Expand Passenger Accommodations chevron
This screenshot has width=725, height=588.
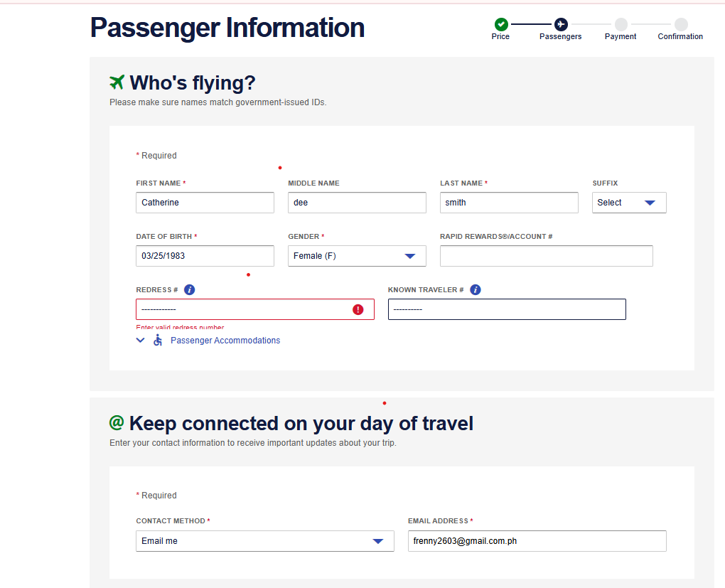point(141,341)
